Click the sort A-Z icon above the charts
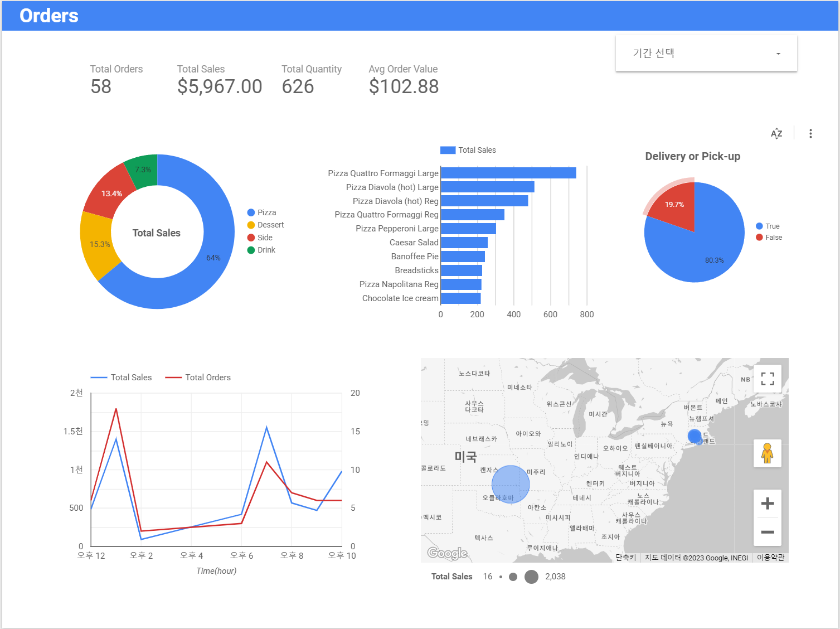 pos(776,133)
